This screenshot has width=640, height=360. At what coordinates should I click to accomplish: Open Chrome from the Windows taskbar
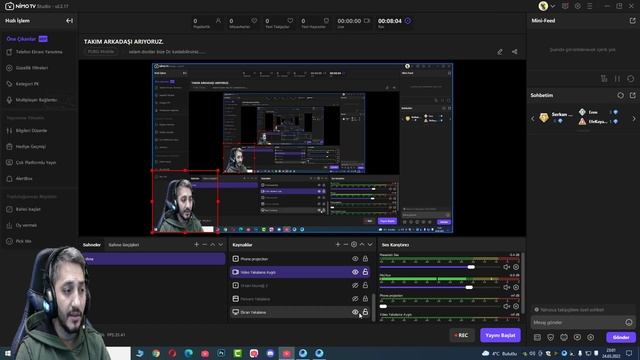click(x=156, y=353)
